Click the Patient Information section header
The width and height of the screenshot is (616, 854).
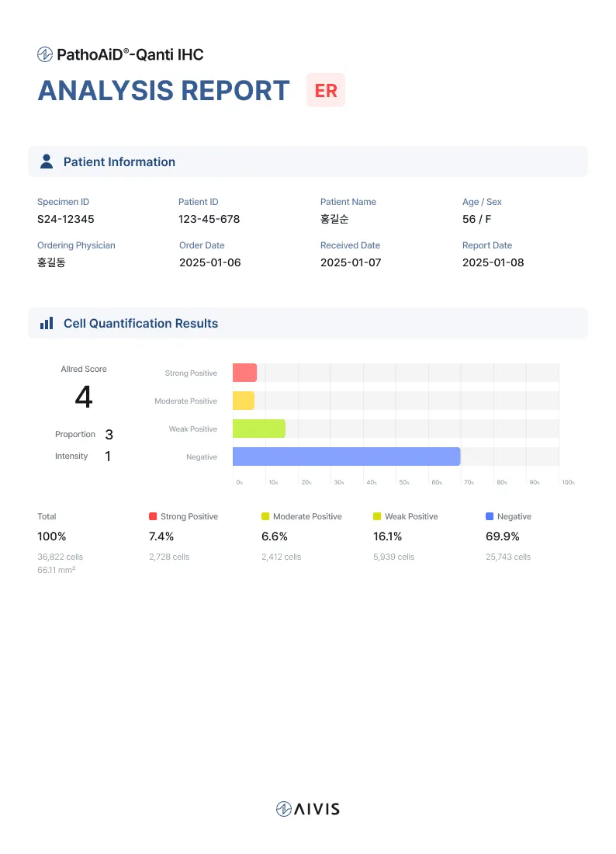coord(119,161)
